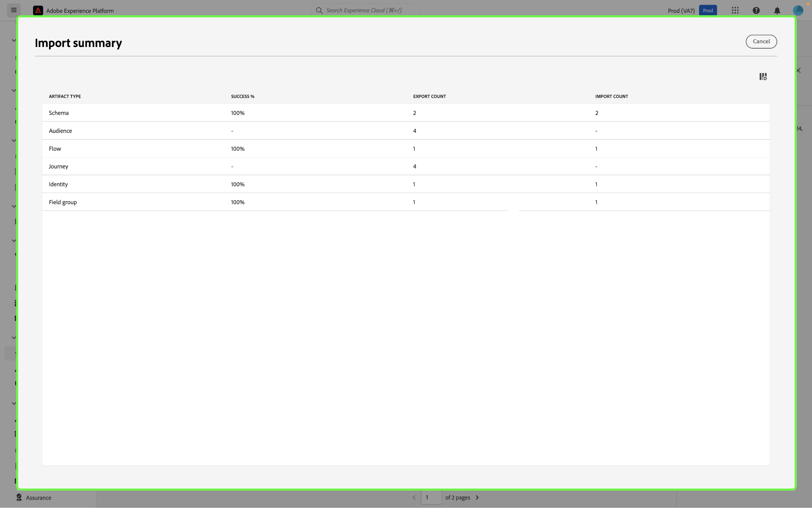Close the right panel with X
This screenshot has width=812, height=508.
pos(798,71)
